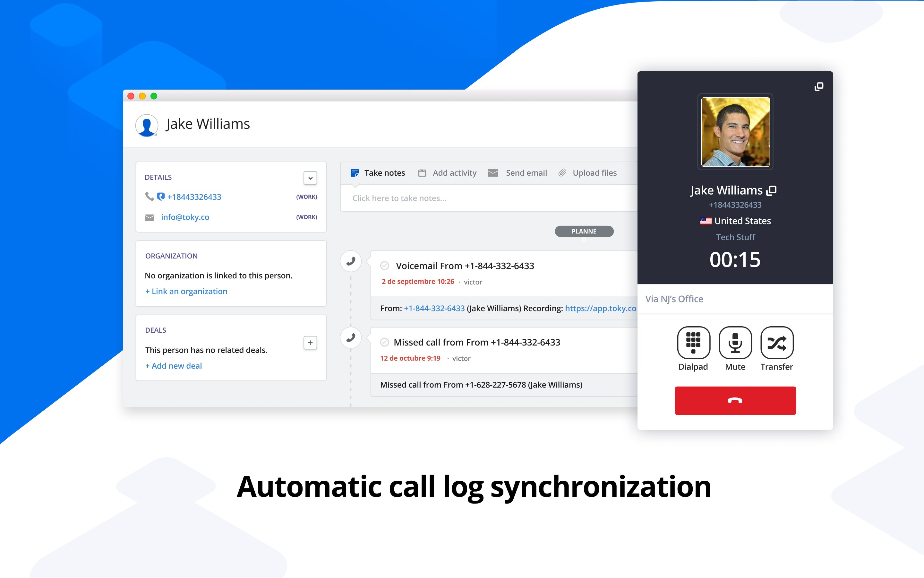The image size is (924, 578).
Task: Click the green window maximize button
Action: pyautogui.click(x=154, y=96)
